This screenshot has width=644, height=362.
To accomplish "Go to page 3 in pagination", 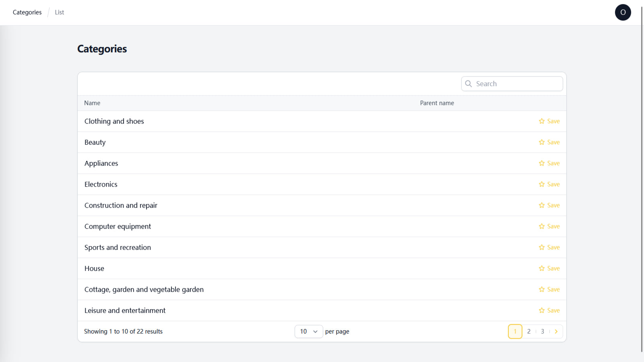I will click(x=543, y=331).
